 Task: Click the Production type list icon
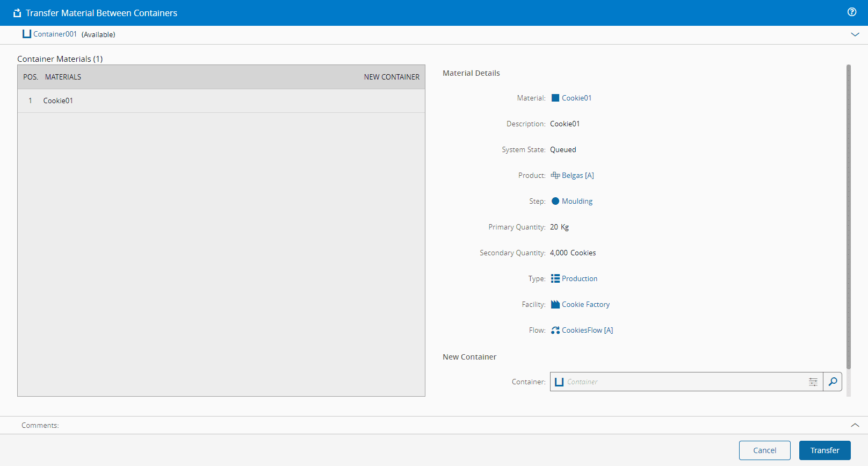coord(555,278)
